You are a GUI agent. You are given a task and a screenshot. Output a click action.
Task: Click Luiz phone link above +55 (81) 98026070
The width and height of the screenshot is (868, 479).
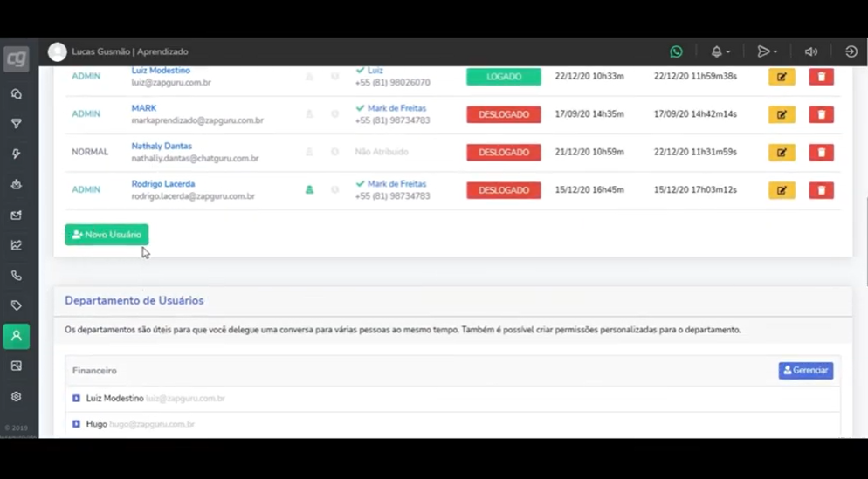[375, 71]
